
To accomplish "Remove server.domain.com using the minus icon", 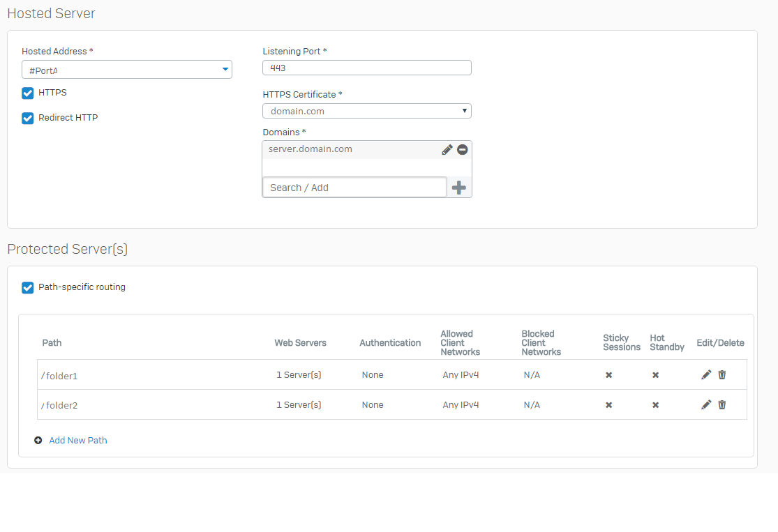I will coord(462,150).
